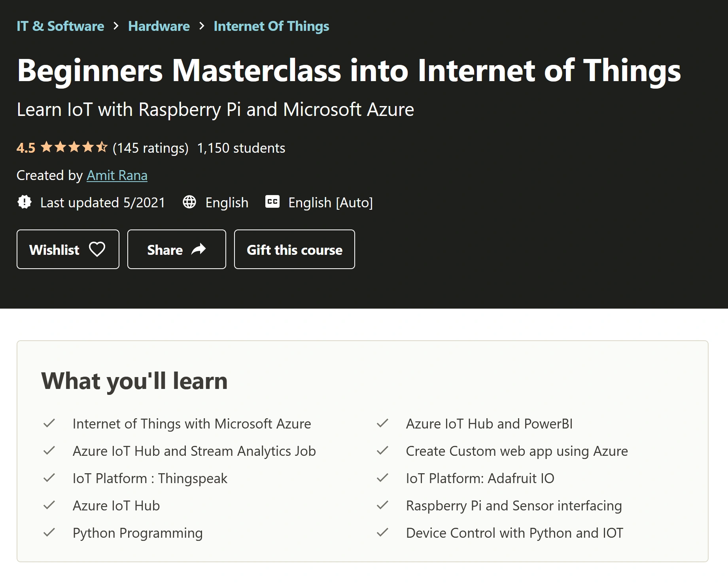Viewport: 728px width, 584px height.
Task: Click checkmark beside Internet of Things with Microsoft Azure
Action: point(49,423)
